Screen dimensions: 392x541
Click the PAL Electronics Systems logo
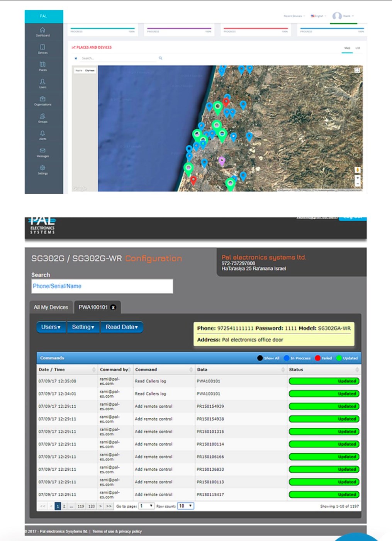click(42, 226)
